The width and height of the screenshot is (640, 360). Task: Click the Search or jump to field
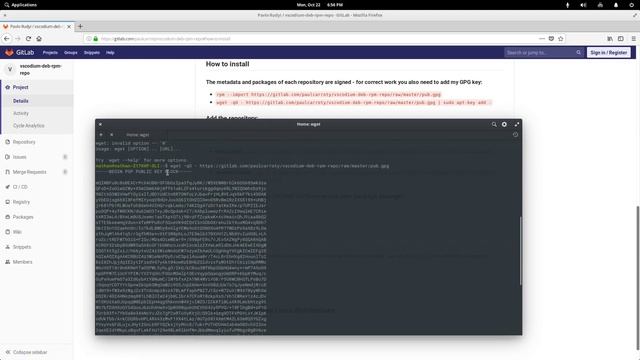tap(544, 53)
